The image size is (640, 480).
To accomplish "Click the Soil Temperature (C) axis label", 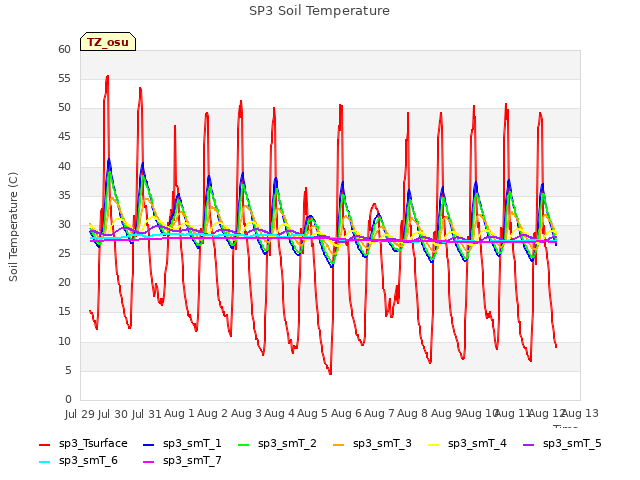I will (x=13, y=227).
